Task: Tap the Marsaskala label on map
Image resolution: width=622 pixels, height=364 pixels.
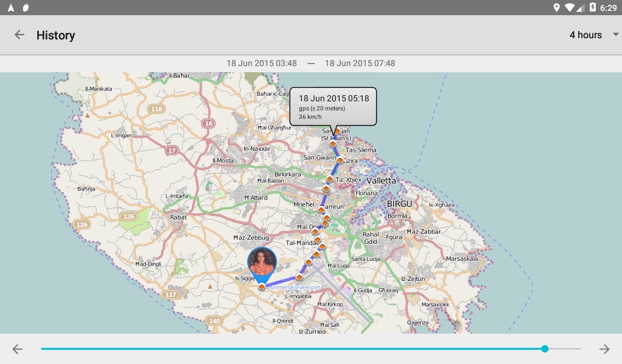Action: pyautogui.click(x=462, y=258)
